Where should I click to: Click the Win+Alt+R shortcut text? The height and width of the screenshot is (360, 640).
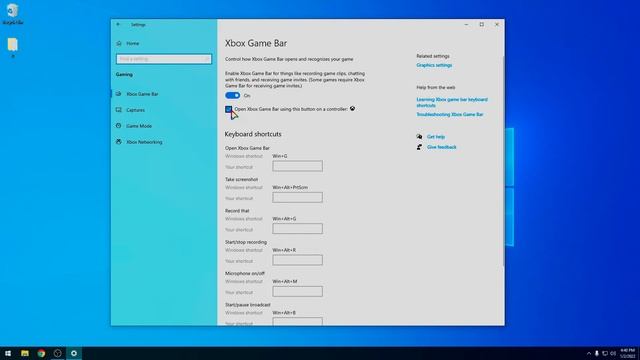[x=284, y=250]
